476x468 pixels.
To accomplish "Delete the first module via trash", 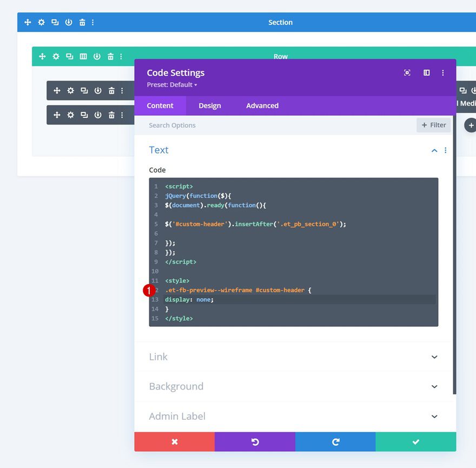I will (111, 90).
